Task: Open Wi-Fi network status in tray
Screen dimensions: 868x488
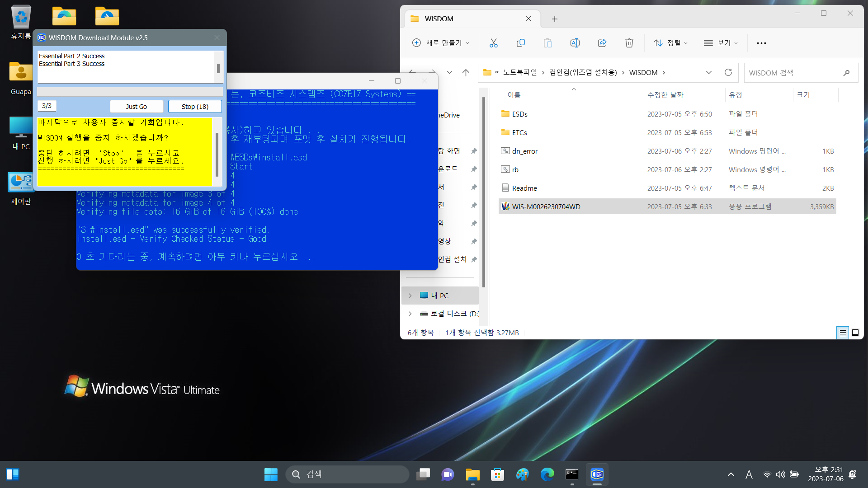Action: [767, 474]
